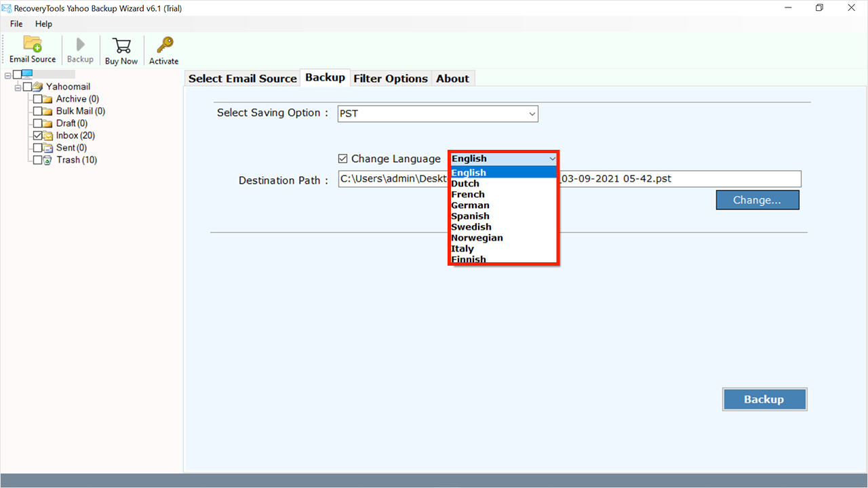
Task: Switch to the Backup tab
Action: (325, 77)
